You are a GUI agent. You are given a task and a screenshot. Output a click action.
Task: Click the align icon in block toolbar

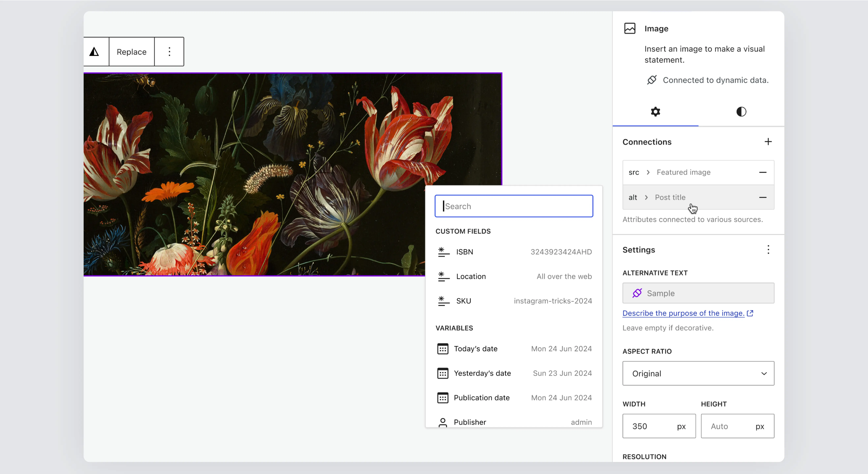coord(94,52)
